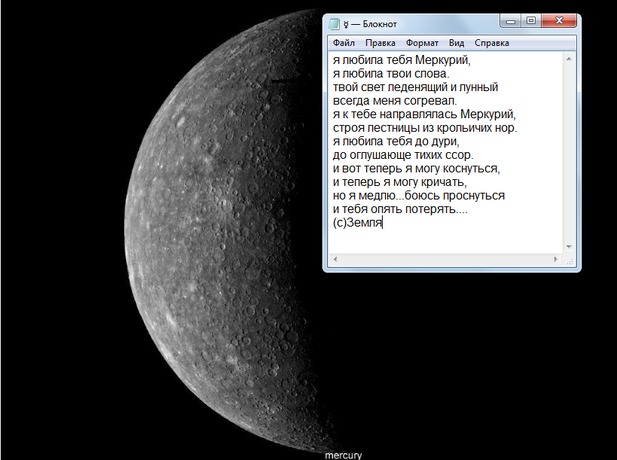617x460 pixels.
Task: Click the line "строя лестницы из крольичих нор."
Action: 425,128
